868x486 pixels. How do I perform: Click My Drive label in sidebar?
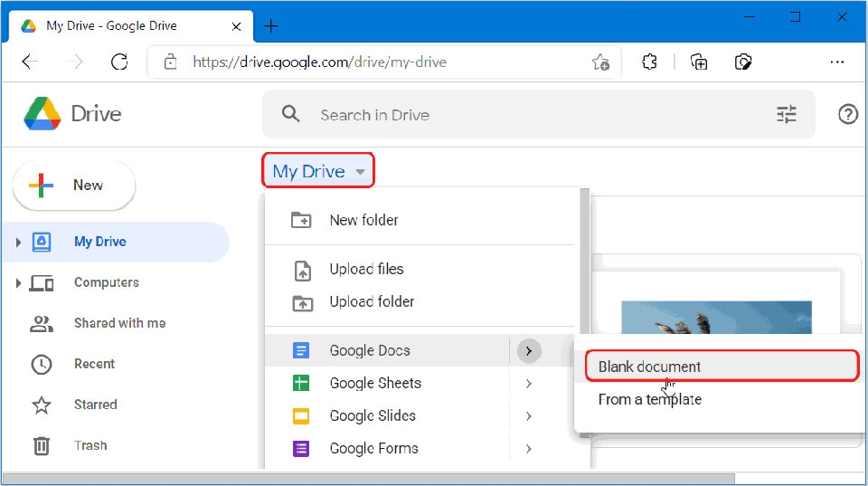tap(100, 242)
